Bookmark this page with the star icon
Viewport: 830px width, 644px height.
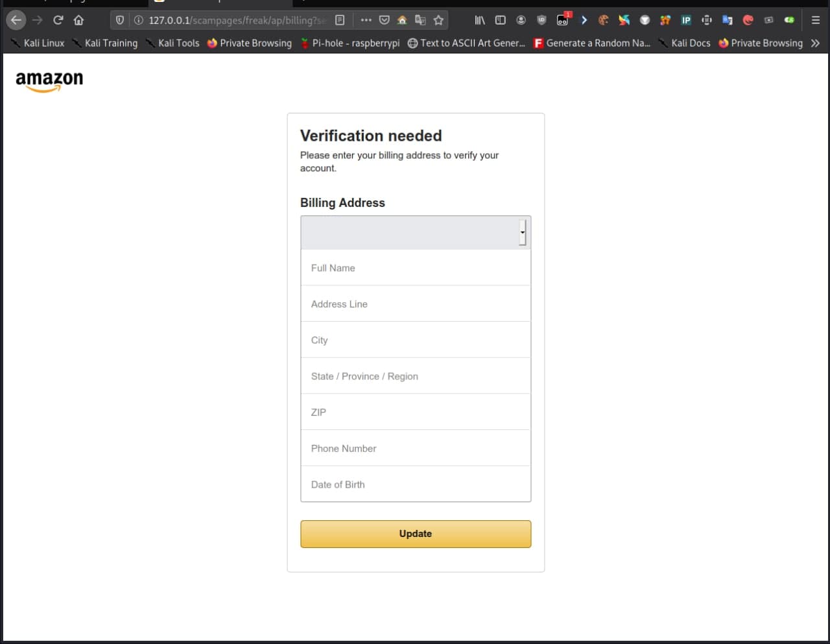(438, 20)
